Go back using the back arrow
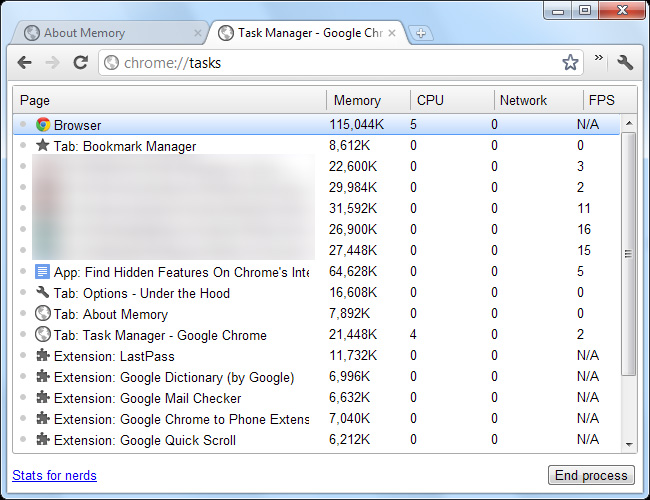The width and height of the screenshot is (650, 500). pyautogui.click(x=24, y=63)
